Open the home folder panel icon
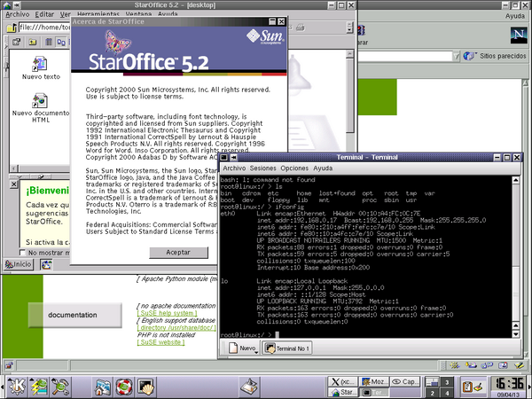Viewport: 532px width, 399px height. (x=103, y=386)
